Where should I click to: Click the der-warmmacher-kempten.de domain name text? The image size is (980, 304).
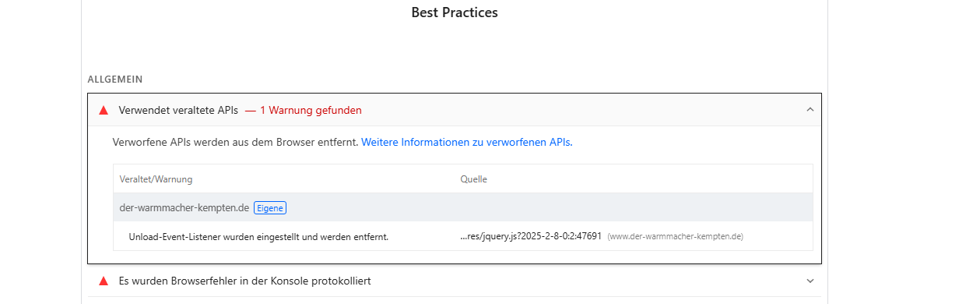184,207
